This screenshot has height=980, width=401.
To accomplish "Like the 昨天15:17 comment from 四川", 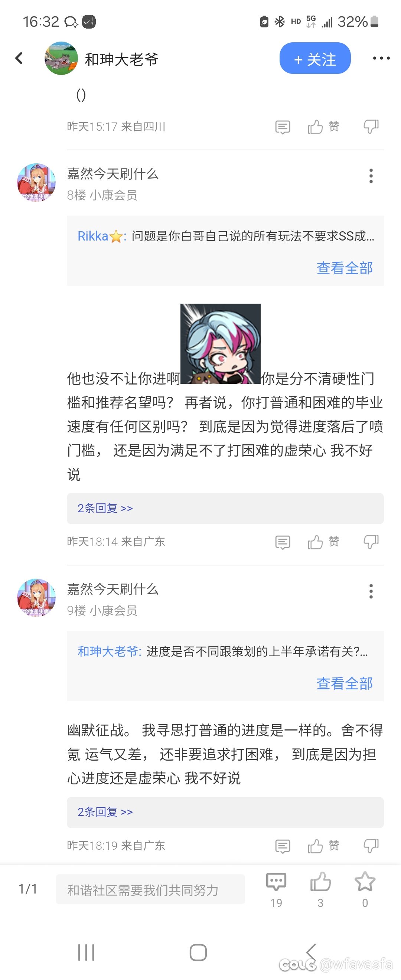I will [x=323, y=126].
